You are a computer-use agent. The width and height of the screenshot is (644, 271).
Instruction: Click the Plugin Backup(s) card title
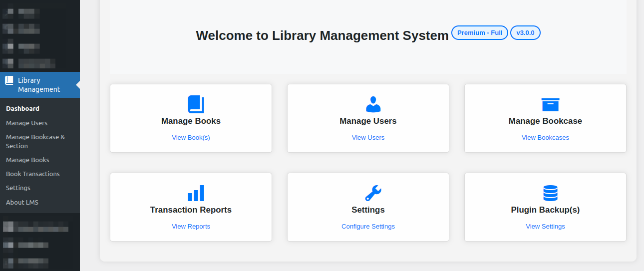point(545,210)
